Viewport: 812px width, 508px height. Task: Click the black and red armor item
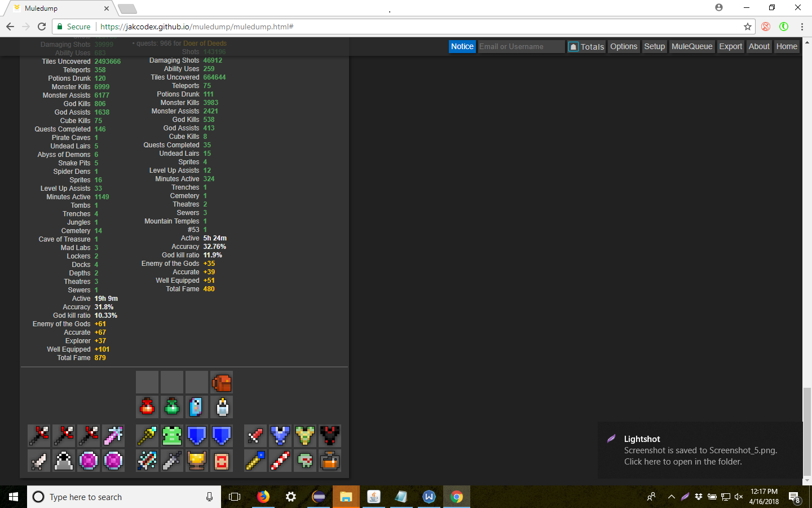tap(330, 436)
